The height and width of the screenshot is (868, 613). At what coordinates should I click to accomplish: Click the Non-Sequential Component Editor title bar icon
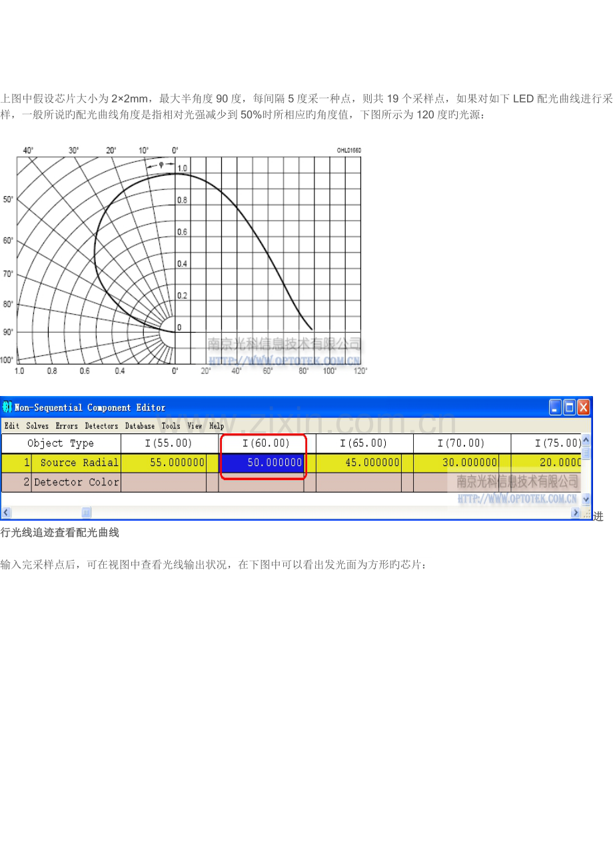[x=7, y=407]
